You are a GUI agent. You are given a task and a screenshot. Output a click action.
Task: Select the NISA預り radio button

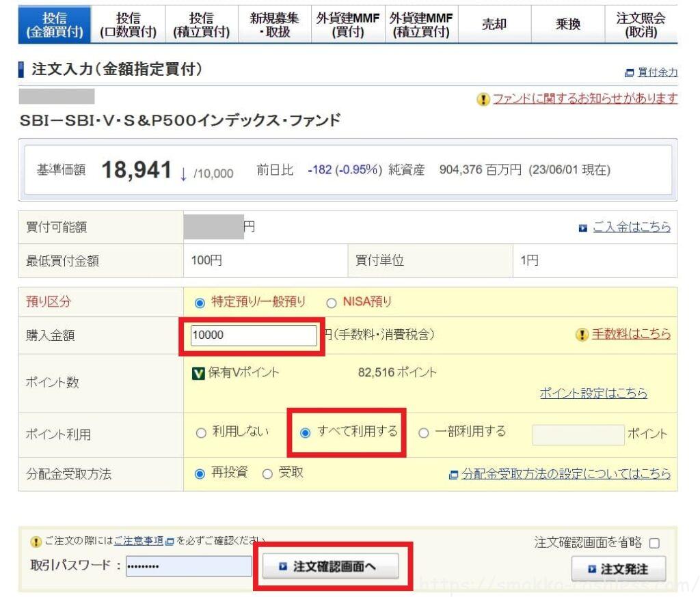(x=332, y=303)
